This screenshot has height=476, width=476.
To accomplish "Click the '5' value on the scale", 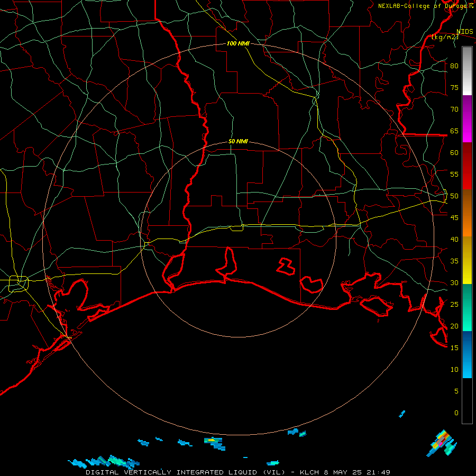I will (x=456, y=391).
